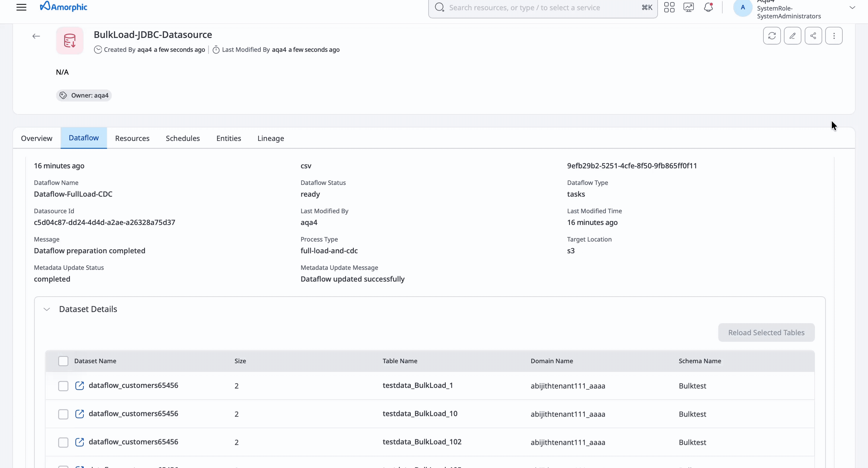The image size is (868, 468).
Task: Expand the user role dropdown chevron
Action: click(852, 8)
